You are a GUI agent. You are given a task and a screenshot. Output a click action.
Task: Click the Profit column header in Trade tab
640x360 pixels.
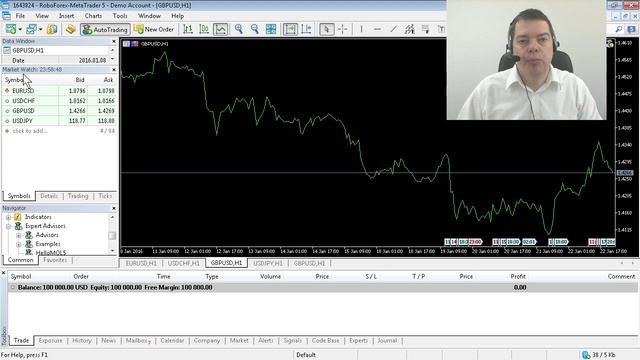(518, 276)
